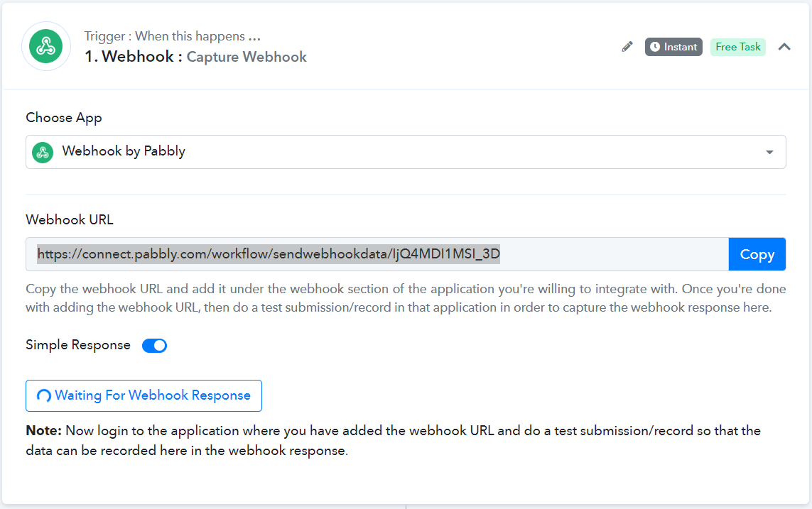812x509 pixels.
Task: Collapse the trigger step with chevron arrow
Action: [784, 47]
